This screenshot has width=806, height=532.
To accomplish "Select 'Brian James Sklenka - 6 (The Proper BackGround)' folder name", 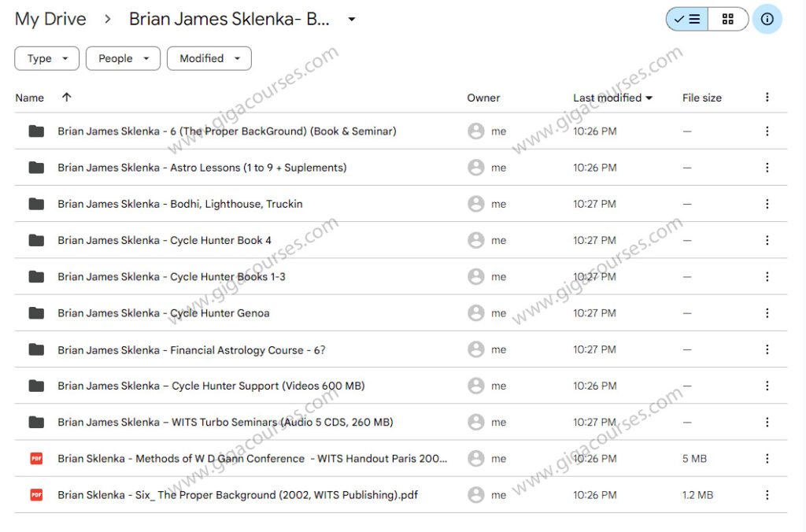I will click(x=227, y=131).
